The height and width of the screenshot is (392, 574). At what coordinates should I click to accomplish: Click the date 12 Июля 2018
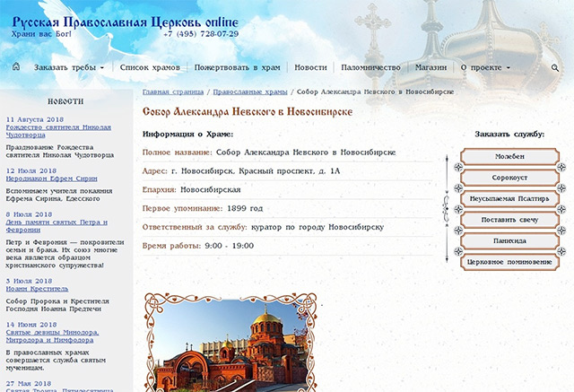point(31,171)
